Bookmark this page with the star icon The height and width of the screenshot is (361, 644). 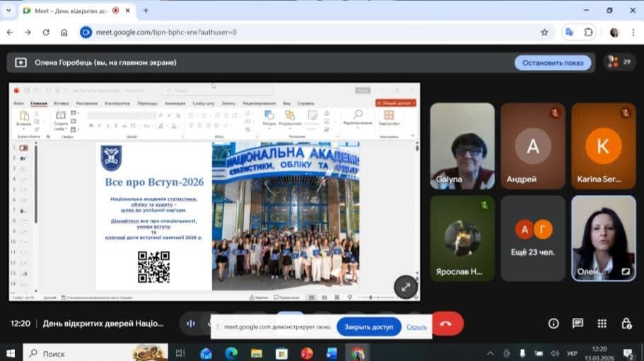click(544, 32)
